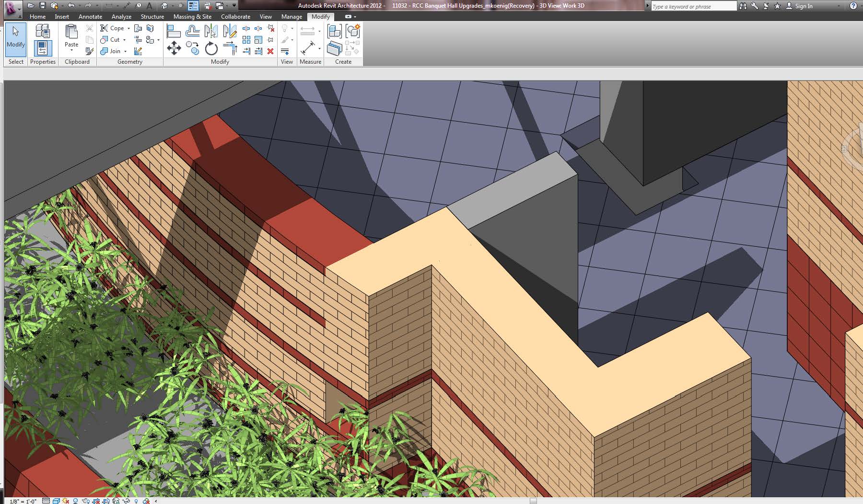
Task: Click the keyword search input field
Action: [693, 6]
